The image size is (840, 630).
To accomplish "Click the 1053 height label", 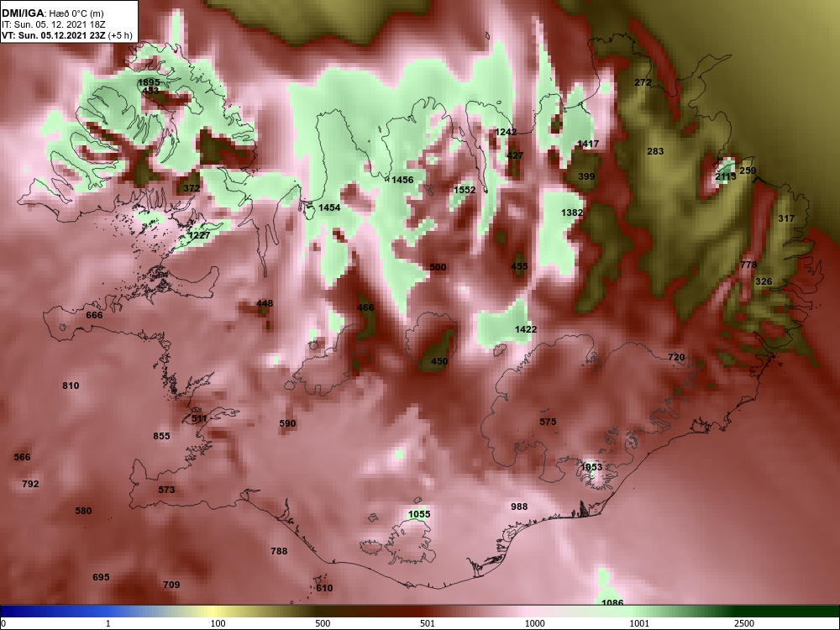I will click(592, 467).
